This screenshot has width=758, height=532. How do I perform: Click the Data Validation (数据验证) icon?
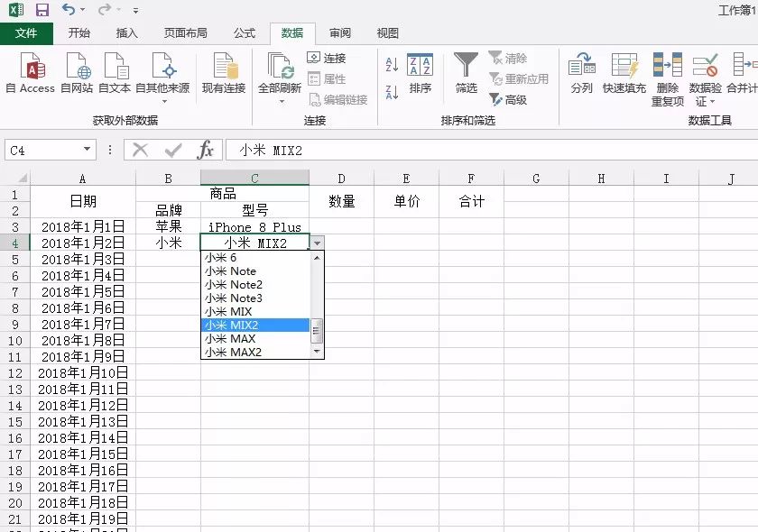click(705, 67)
